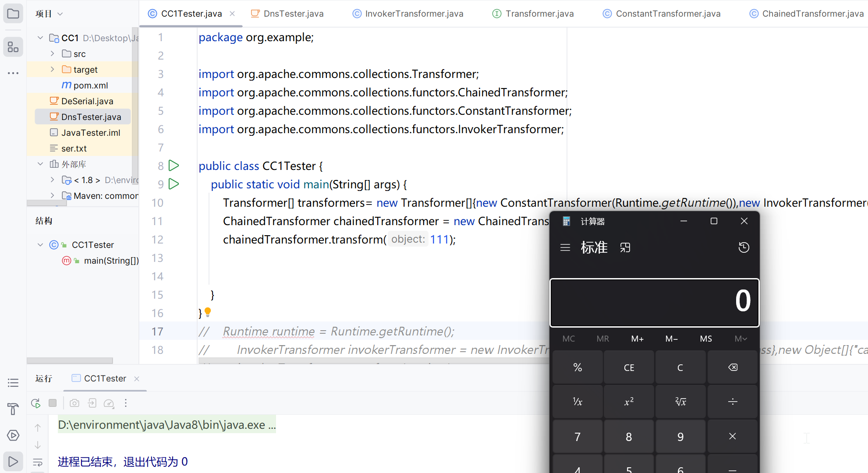Open calculator history clock icon
Image resolution: width=868 pixels, height=473 pixels.
(744, 247)
